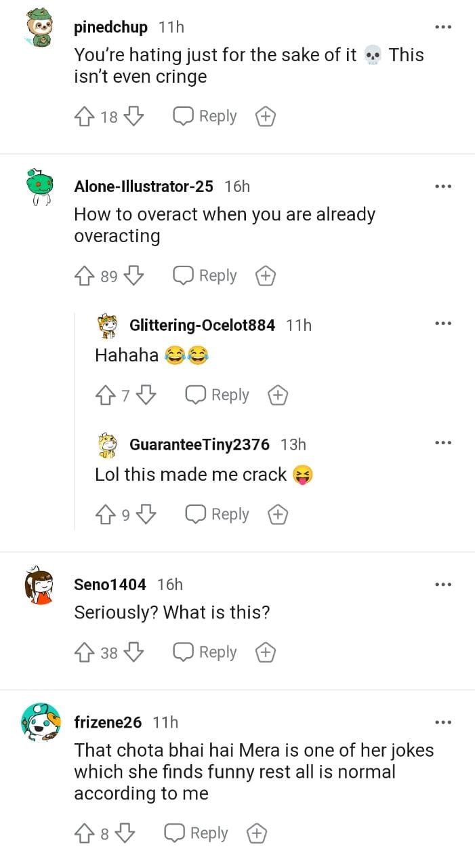This screenshot has width=475, height=868.
Task: Downvote Seno1404's comment
Action: (x=134, y=652)
